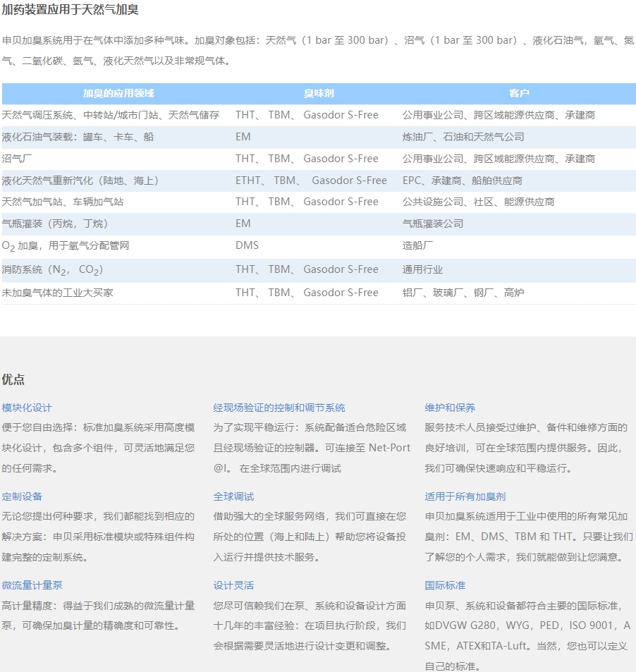
Task: Click the 适用于所有加臭剂 link
Action: click(x=465, y=496)
